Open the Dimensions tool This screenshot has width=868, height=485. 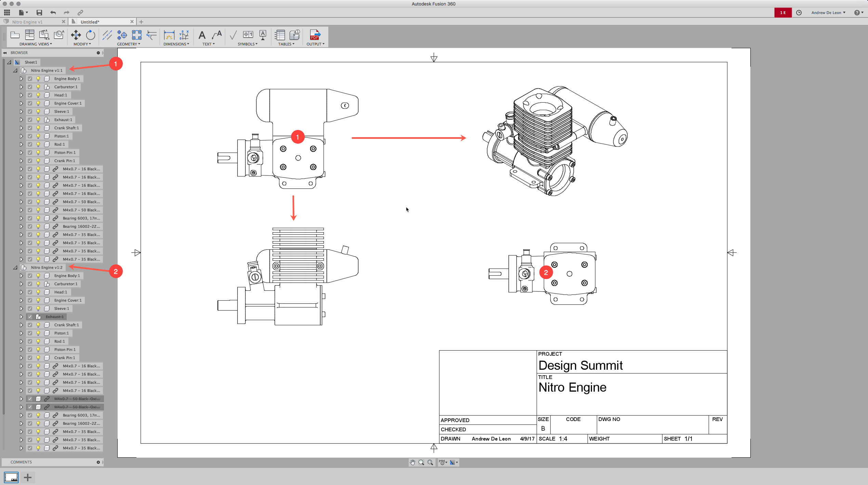pos(169,35)
